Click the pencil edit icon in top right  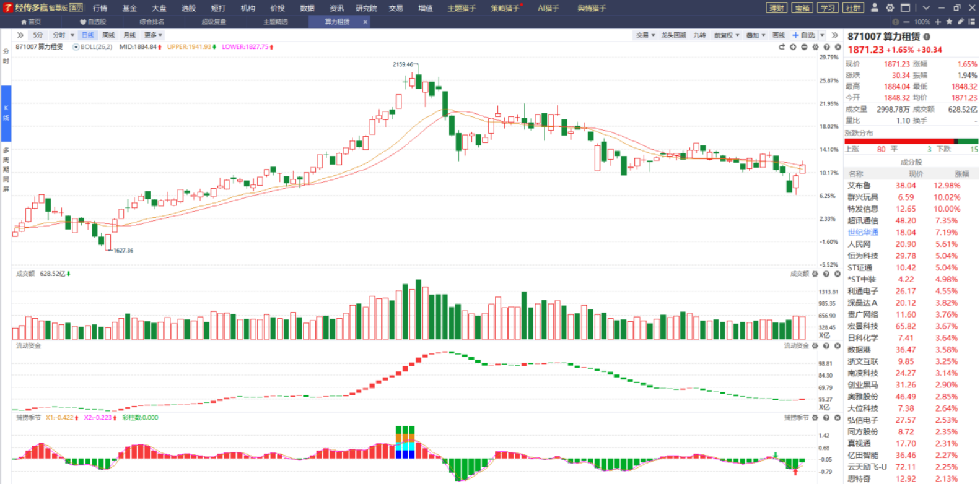tap(961, 22)
